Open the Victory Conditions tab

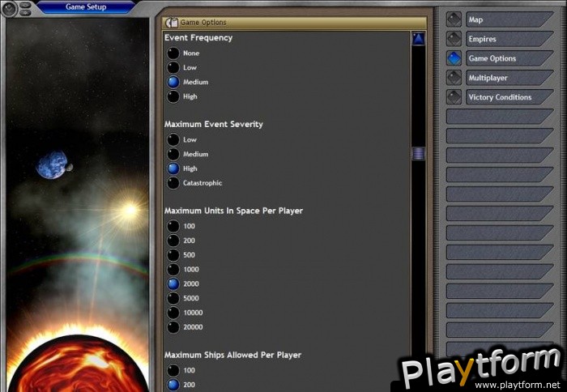[x=509, y=97]
